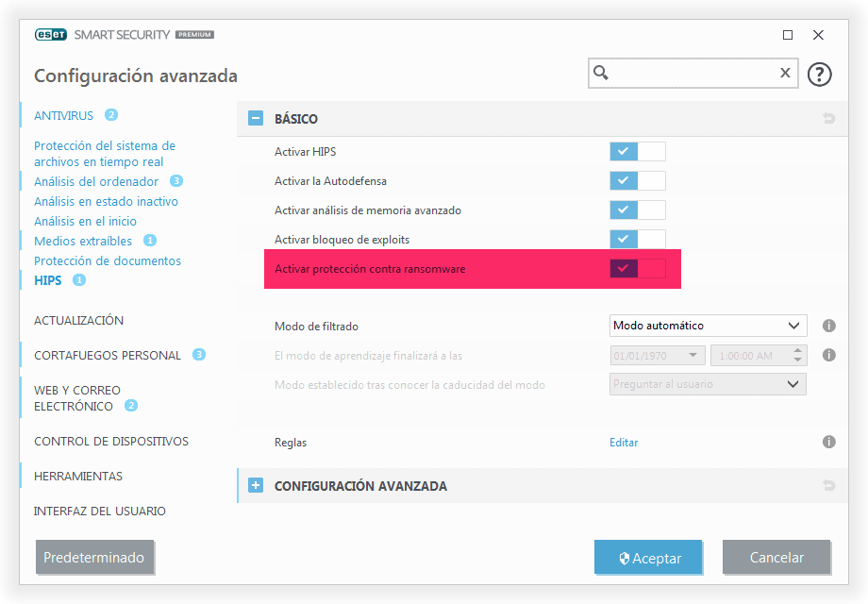Viewport: 868px width, 604px height.
Task: Click info icon beside Modo de filtrado
Action: click(x=829, y=326)
